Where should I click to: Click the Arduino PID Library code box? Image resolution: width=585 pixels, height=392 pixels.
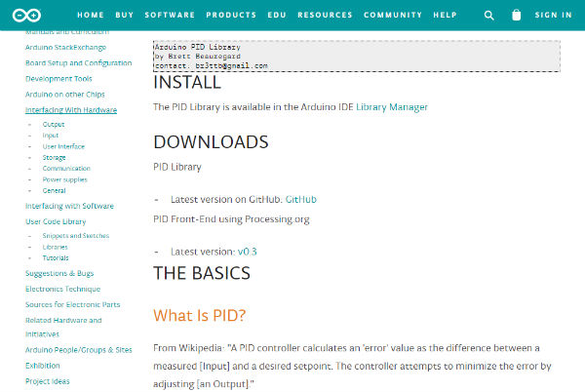click(x=355, y=56)
